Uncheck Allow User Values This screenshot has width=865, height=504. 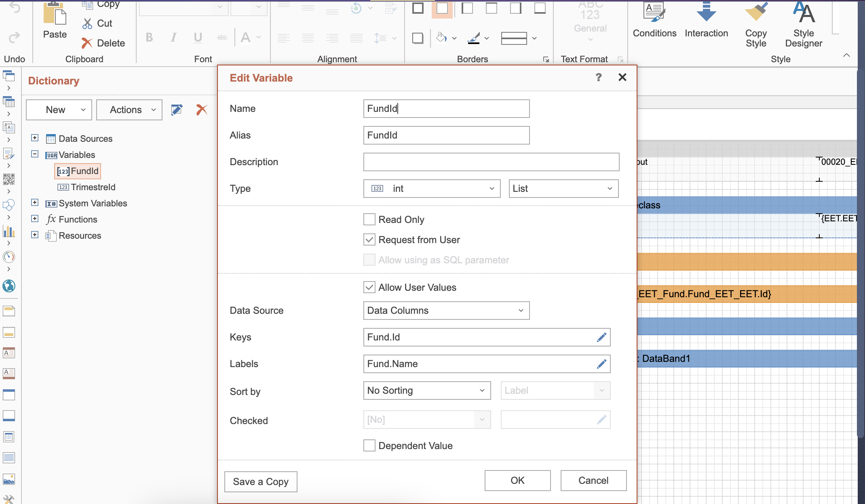coord(369,287)
